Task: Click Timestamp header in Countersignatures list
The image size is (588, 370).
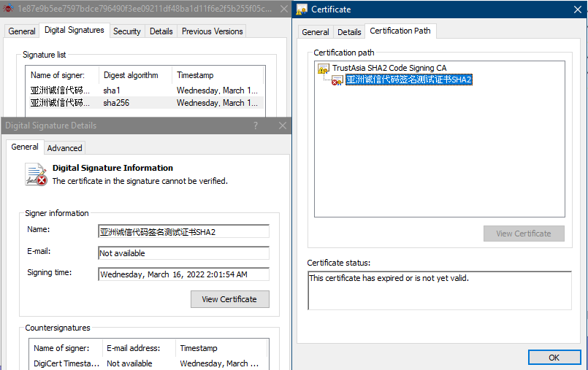Action: 221,348
